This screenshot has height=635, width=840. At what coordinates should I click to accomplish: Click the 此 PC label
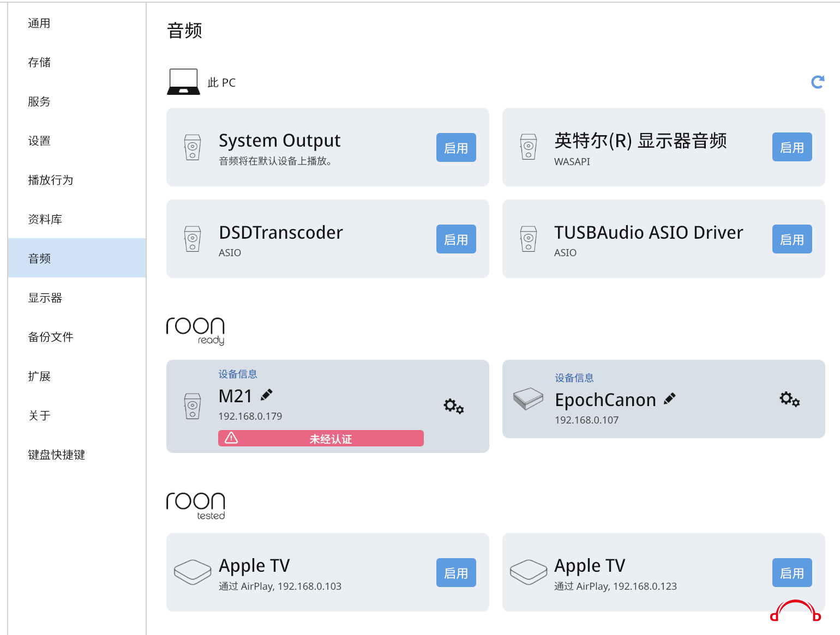(221, 82)
